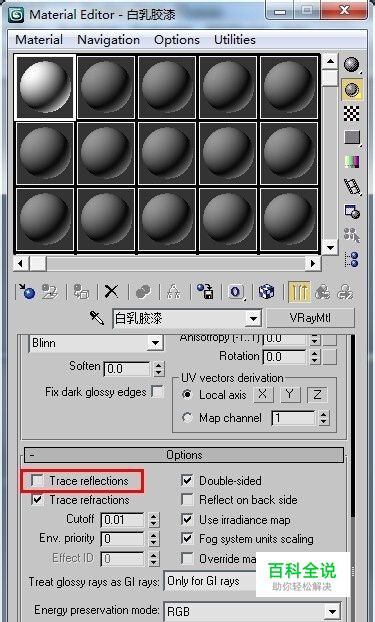Open the Options menu
Viewport: 375px width, 622px height.
177,40
